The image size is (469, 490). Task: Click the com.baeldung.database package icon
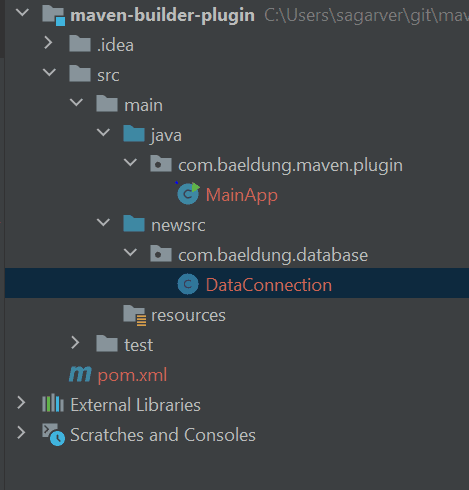click(161, 254)
